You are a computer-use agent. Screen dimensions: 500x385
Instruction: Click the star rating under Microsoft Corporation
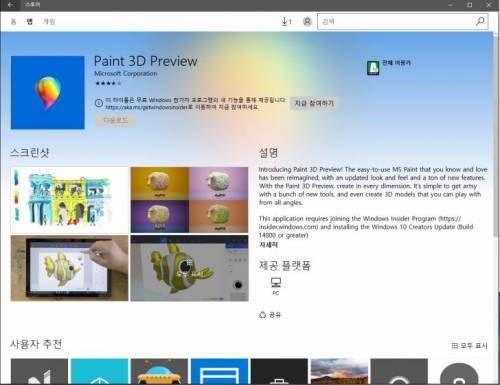click(108, 83)
